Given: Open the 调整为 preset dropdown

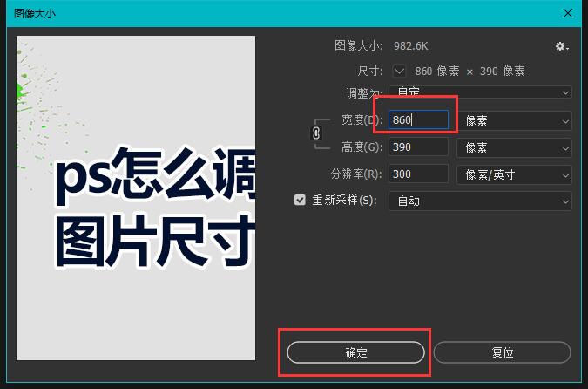Looking at the screenshot, I should click(x=480, y=92).
